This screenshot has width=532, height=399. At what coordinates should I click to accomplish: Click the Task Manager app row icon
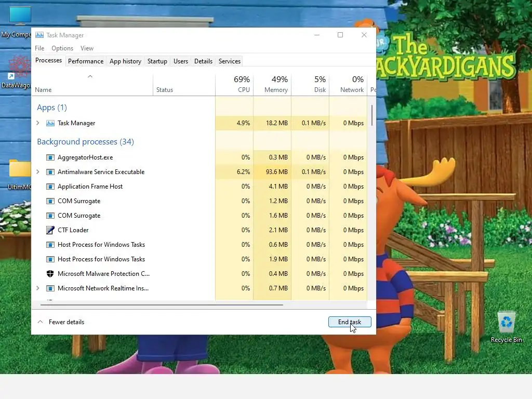(50, 123)
